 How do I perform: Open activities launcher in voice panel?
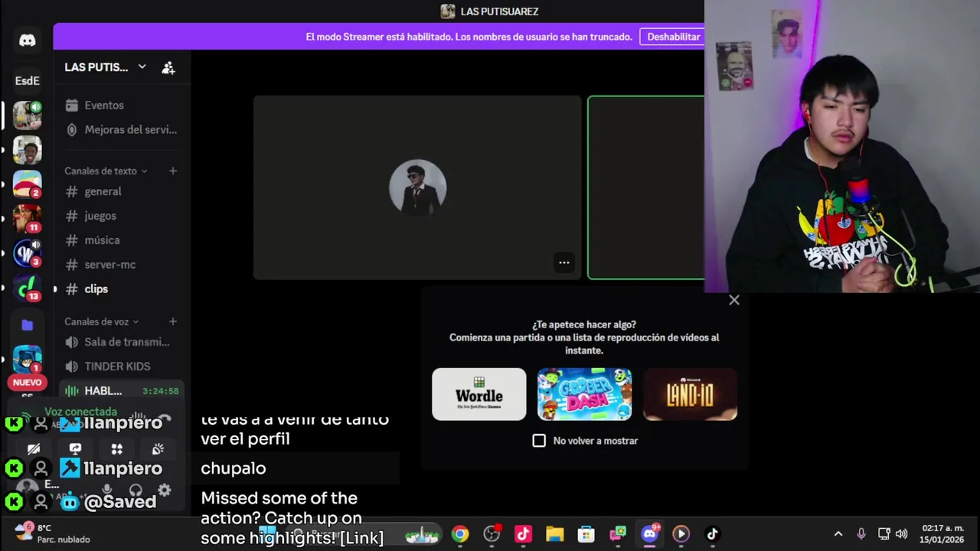pos(116,449)
